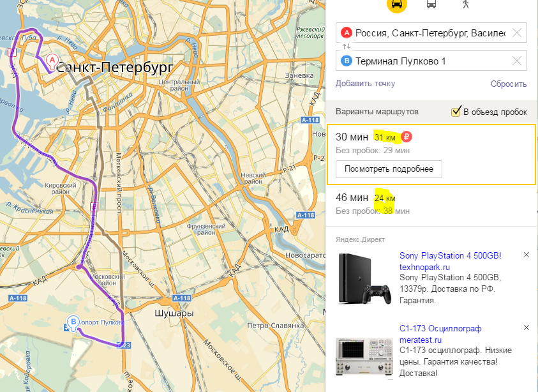Click the 24 км distance label
Image resolution: width=538 pixels, height=392 pixels.
[385, 198]
